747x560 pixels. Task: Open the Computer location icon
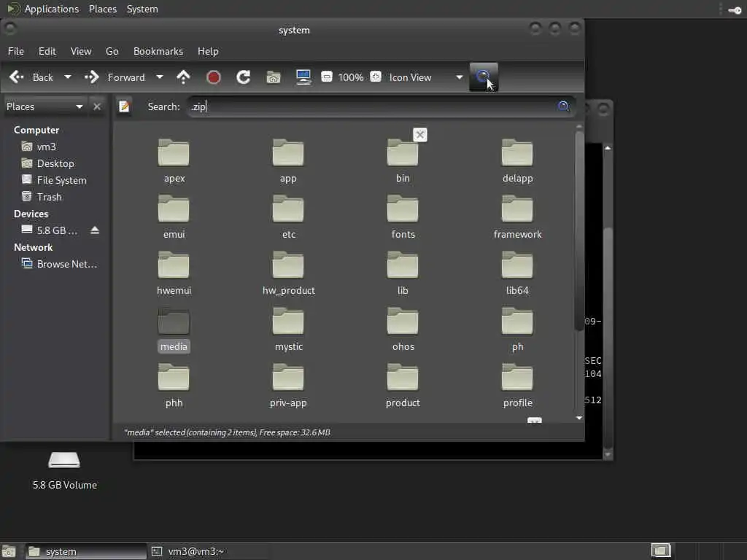(x=303, y=77)
